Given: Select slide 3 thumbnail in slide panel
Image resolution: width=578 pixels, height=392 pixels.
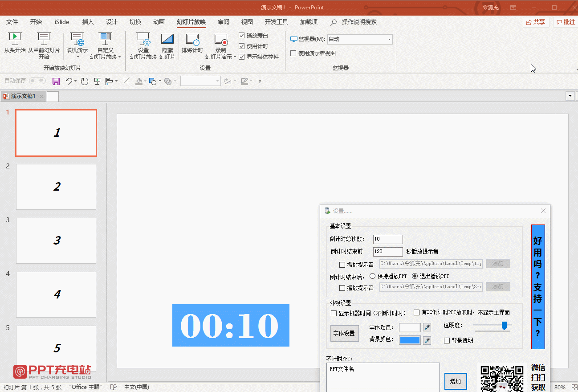Looking at the screenshot, I should click(x=56, y=241).
